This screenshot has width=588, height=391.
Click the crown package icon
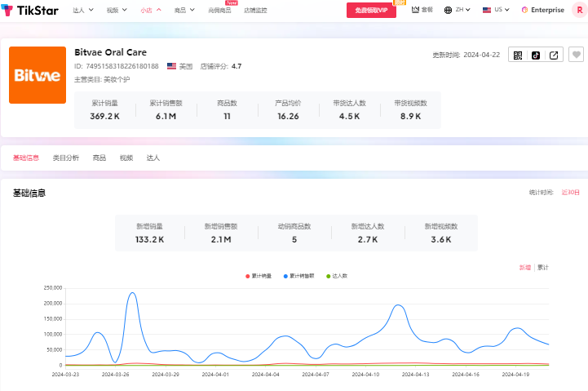pos(415,10)
